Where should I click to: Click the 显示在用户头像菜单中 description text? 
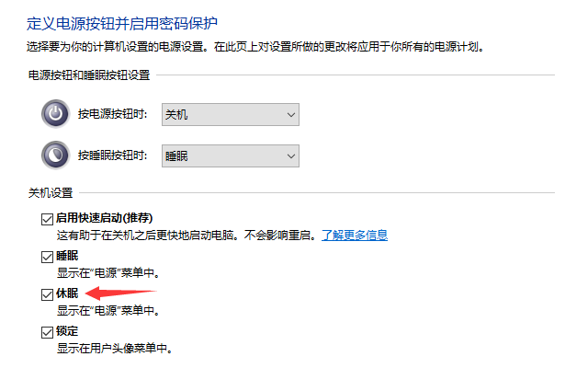115,349
